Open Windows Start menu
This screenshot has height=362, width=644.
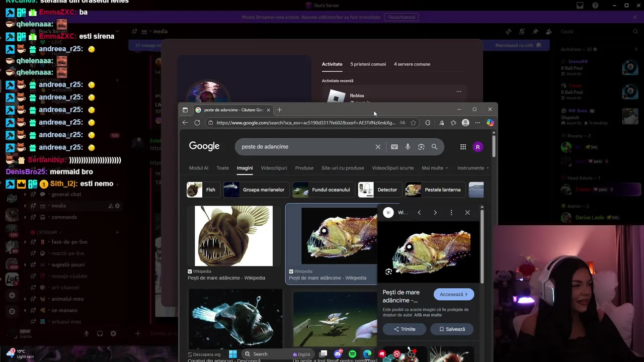tap(233, 354)
